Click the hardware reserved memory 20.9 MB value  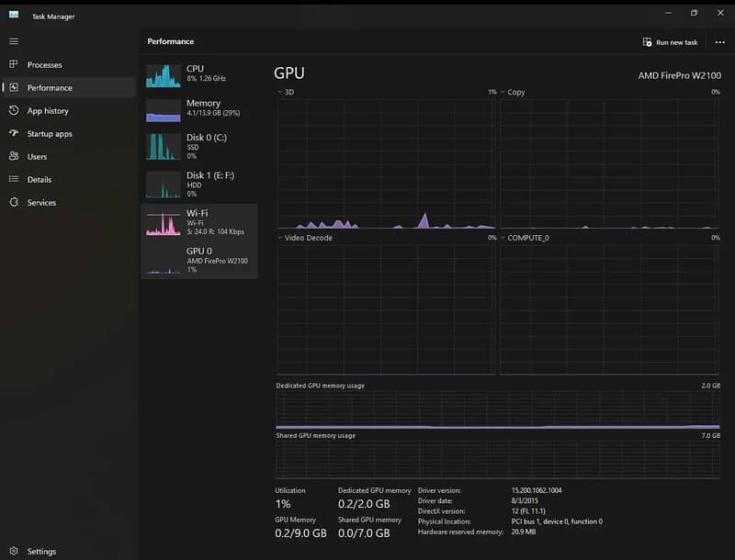(524, 532)
